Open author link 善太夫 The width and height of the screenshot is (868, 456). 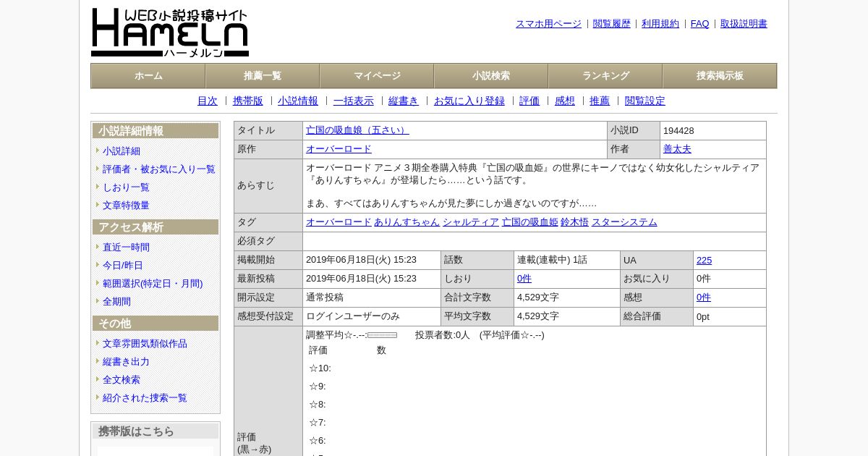677,149
